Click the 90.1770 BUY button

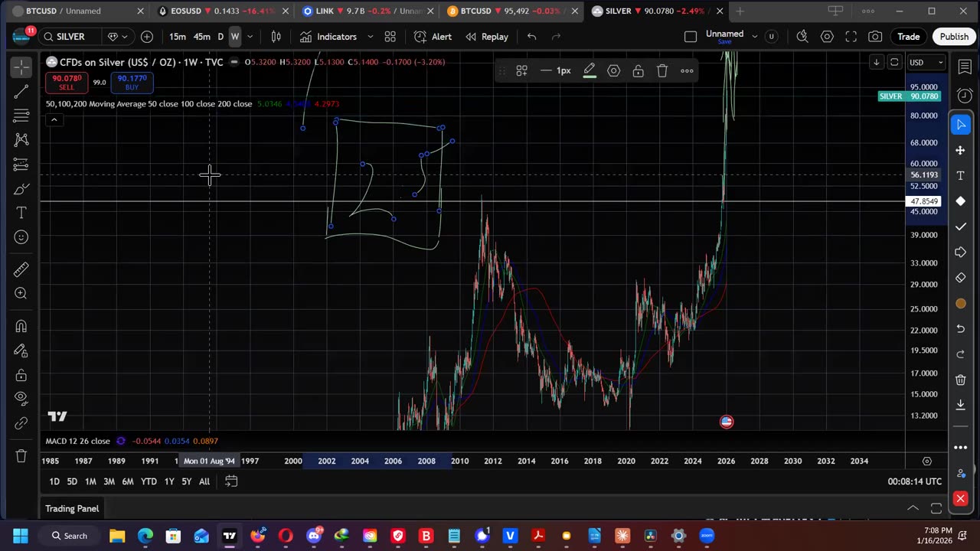[132, 83]
